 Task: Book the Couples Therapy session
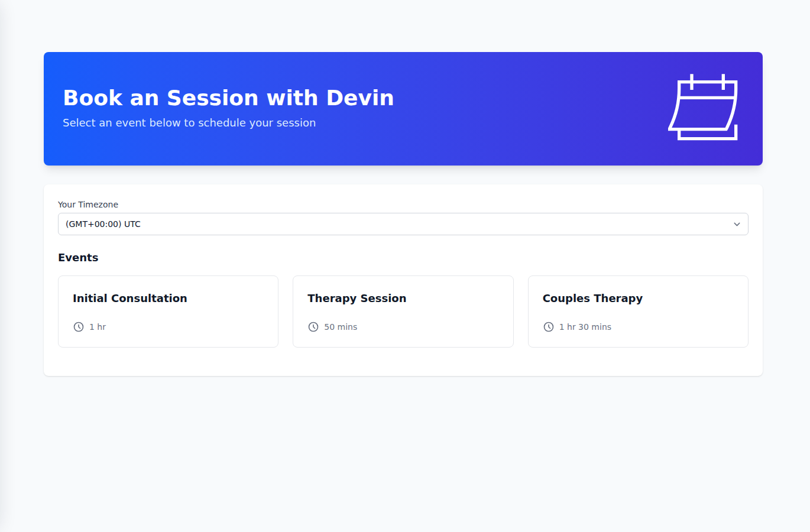[638, 311]
